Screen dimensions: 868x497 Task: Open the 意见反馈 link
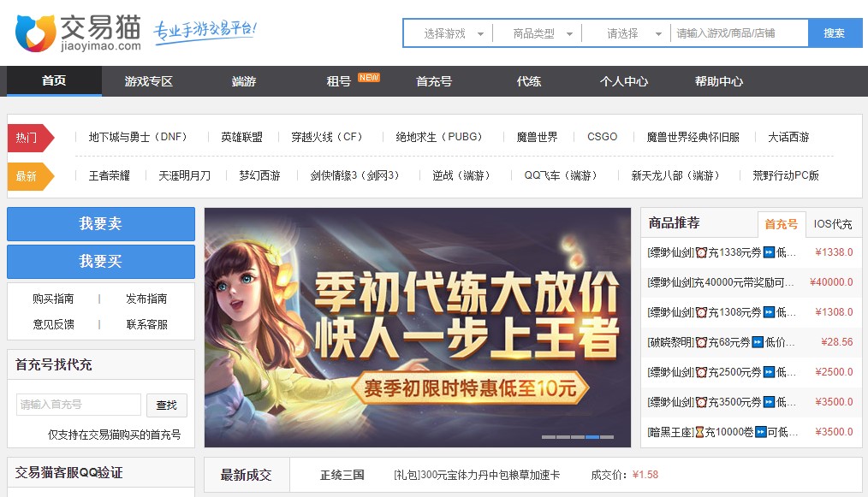click(53, 324)
